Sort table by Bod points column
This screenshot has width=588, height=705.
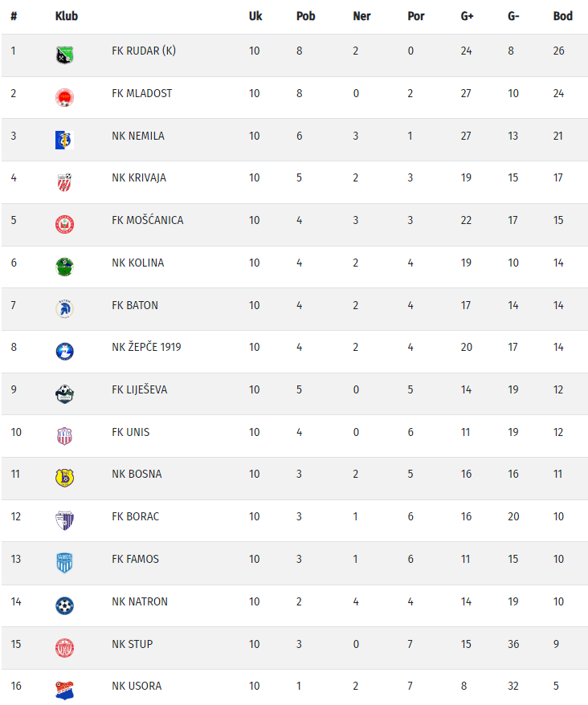[562, 16]
